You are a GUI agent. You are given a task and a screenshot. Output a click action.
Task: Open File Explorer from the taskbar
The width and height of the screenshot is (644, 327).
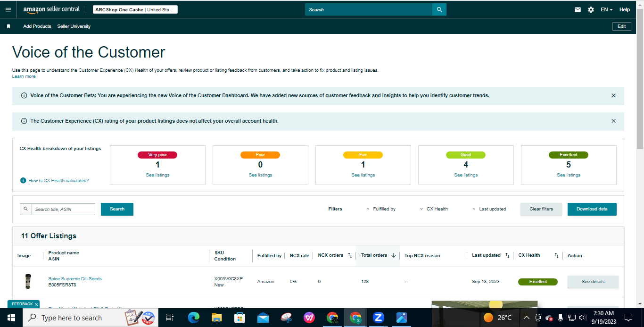(x=217, y=318)
